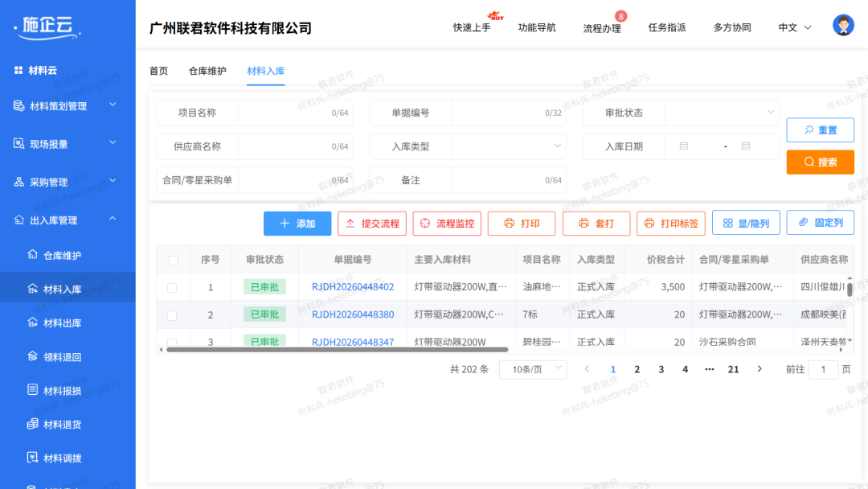Screen dimensions: 868x489
Task: Click the 材料出库 sidebar icon
Action: (x=33, y=323)
